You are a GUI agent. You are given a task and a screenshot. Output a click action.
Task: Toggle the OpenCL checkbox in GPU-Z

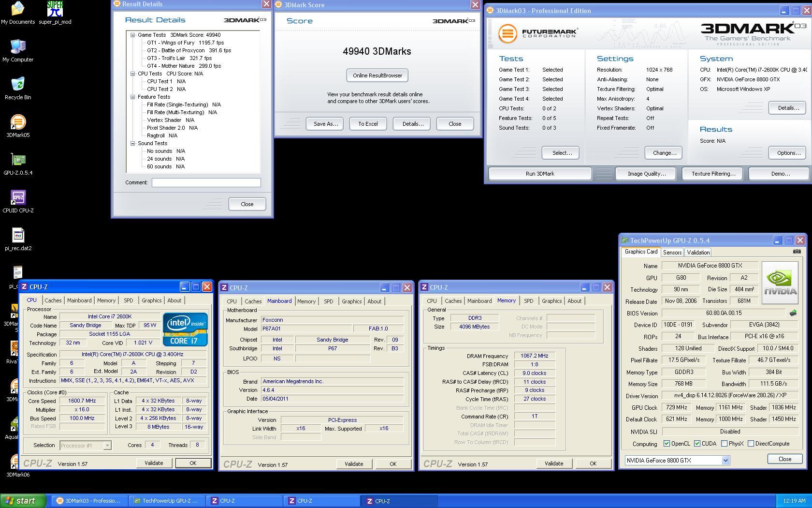coord(667,444)
